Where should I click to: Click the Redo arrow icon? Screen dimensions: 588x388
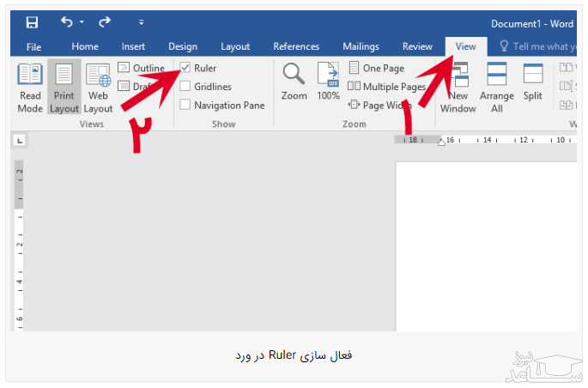pos(105,22)
